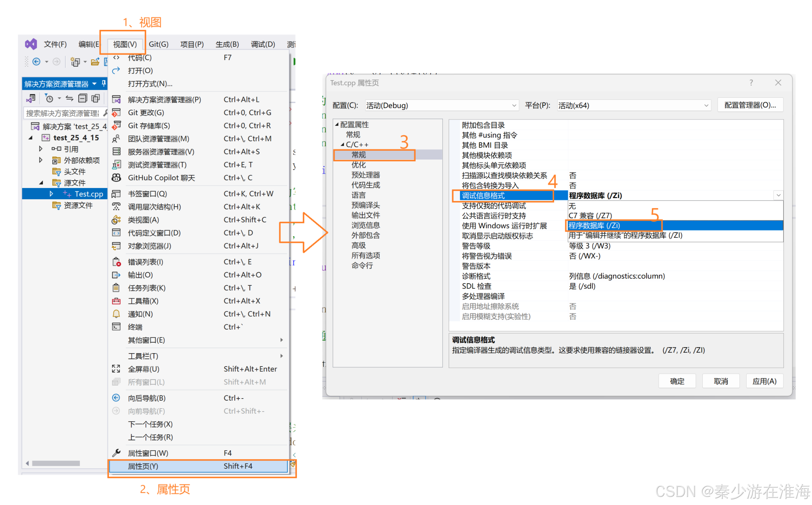Open GitHub Copilot 聊天 from the menu
This screenshot has height=505, width=812.
[x=161, y=178]
